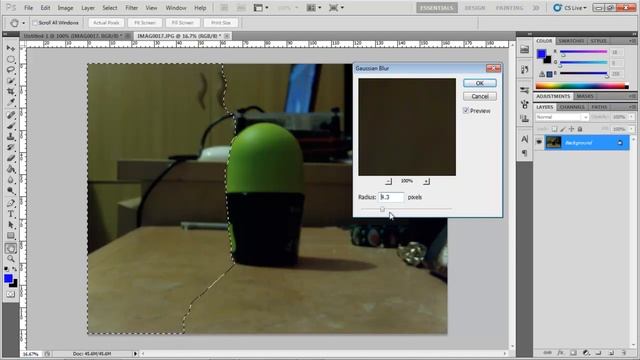This screenshot has height=360, width=640.
Task: Select the Crop tool
Action: pos(11,91)
